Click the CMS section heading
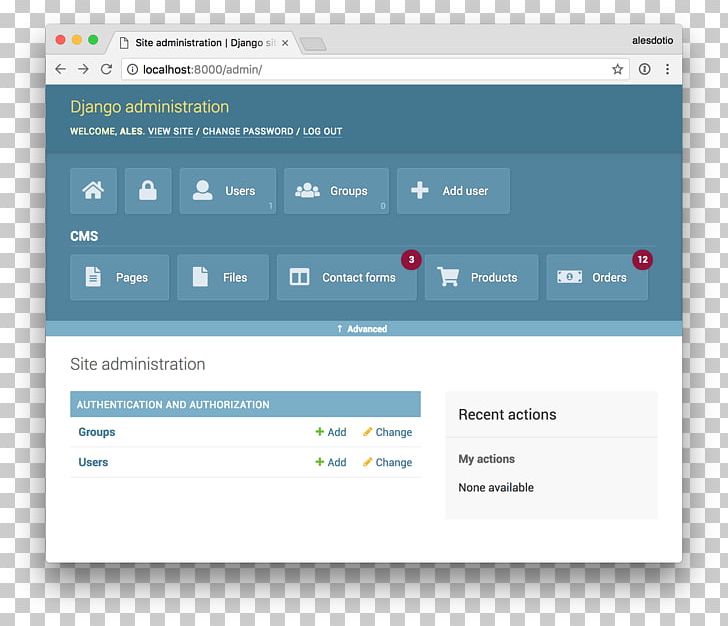The width and height of the screenshot is (728, 626). point(84,236)
